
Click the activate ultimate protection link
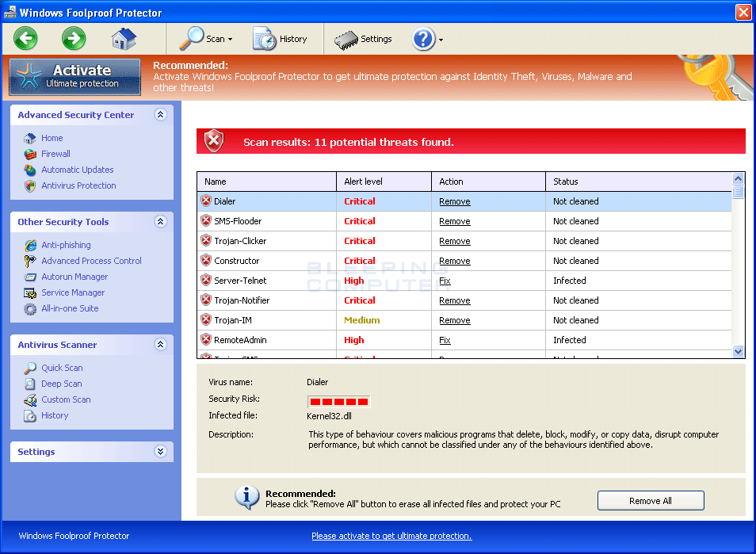[x=391, y=536]
